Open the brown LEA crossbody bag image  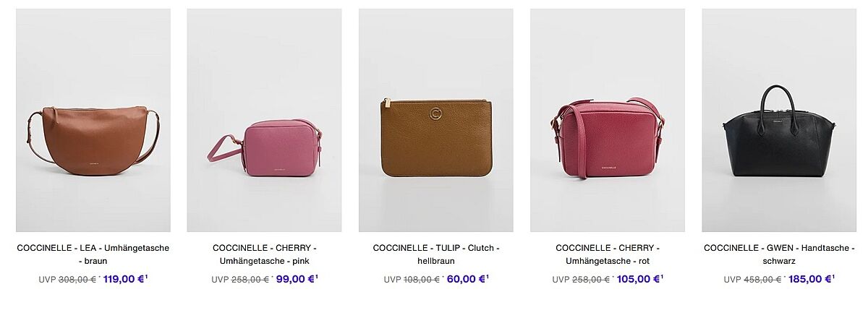pyautogui.click(x=93, y=120)
